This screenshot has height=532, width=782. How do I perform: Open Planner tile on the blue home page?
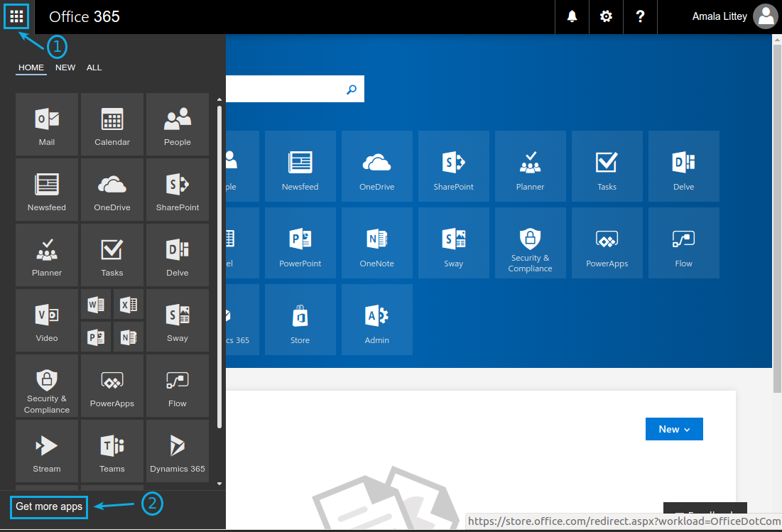(x=530, y=166)
